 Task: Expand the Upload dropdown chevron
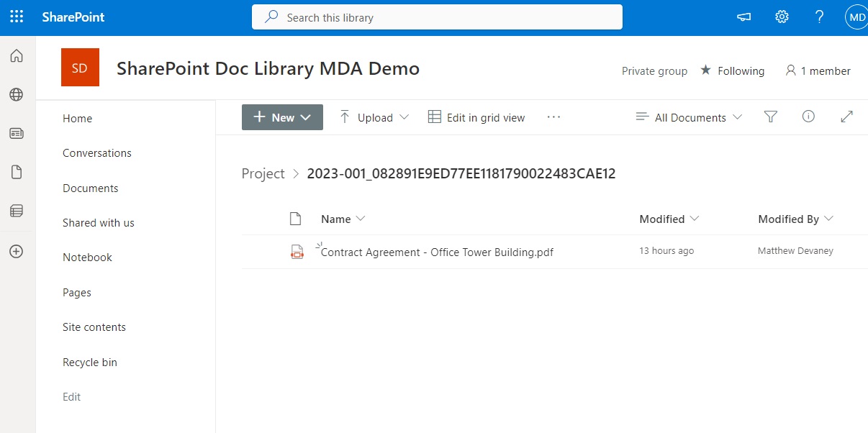[403, 117]
